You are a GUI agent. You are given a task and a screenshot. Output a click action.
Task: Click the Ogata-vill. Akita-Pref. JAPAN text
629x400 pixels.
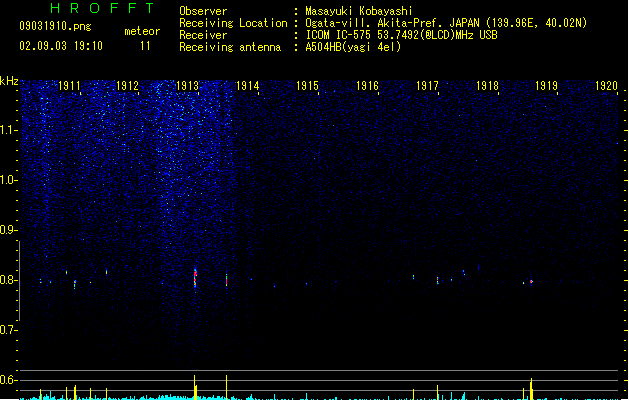pos(392,23)
